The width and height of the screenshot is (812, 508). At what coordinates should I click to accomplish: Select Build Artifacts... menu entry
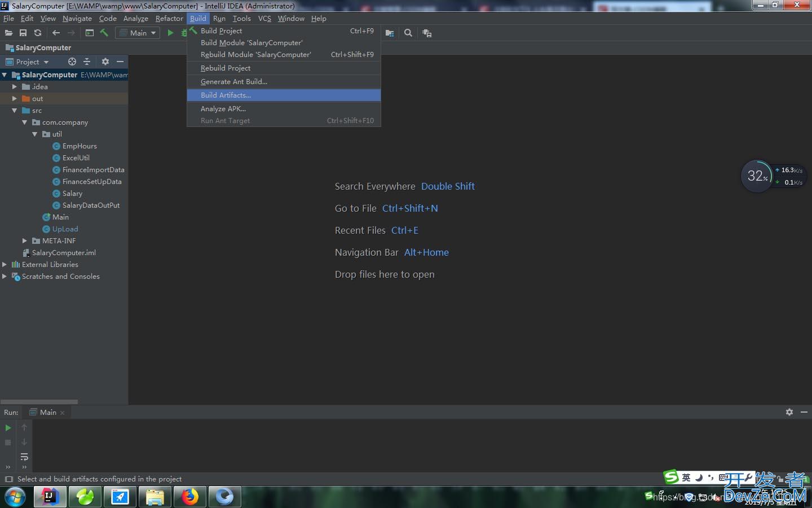(x=284, y=95)
